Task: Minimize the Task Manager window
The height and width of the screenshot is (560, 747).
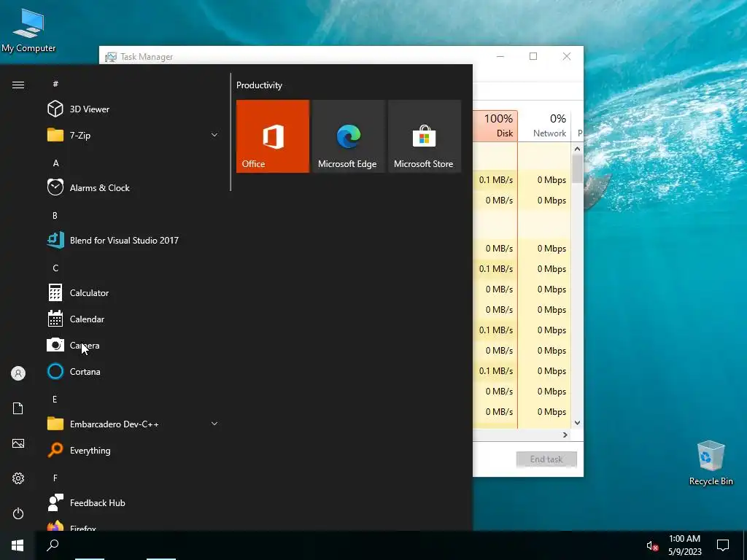Action: click(500, 56)
